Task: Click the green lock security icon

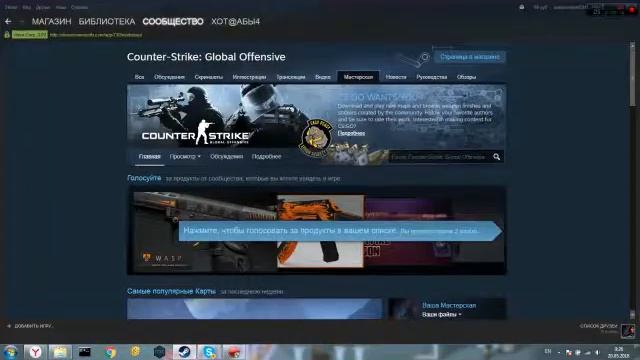Action: pos(7,35)
